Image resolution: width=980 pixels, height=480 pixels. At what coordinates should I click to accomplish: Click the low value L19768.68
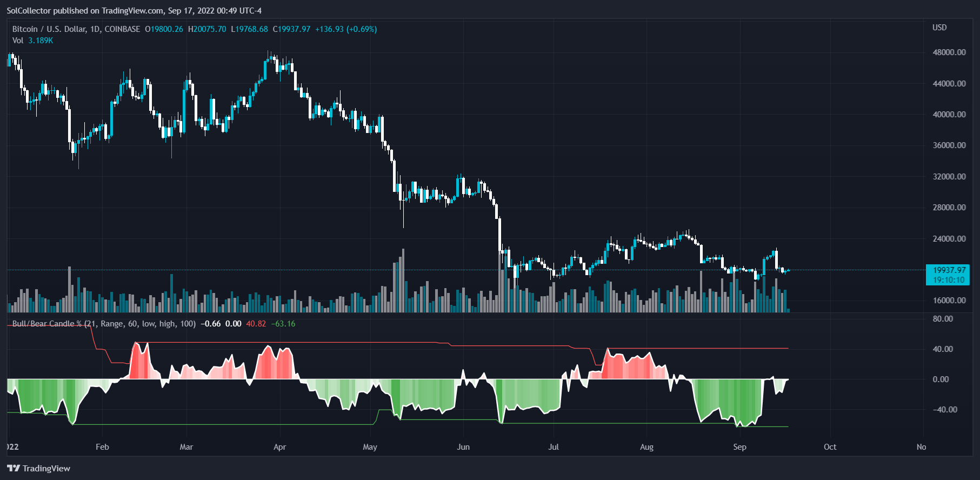click(249, 29)
